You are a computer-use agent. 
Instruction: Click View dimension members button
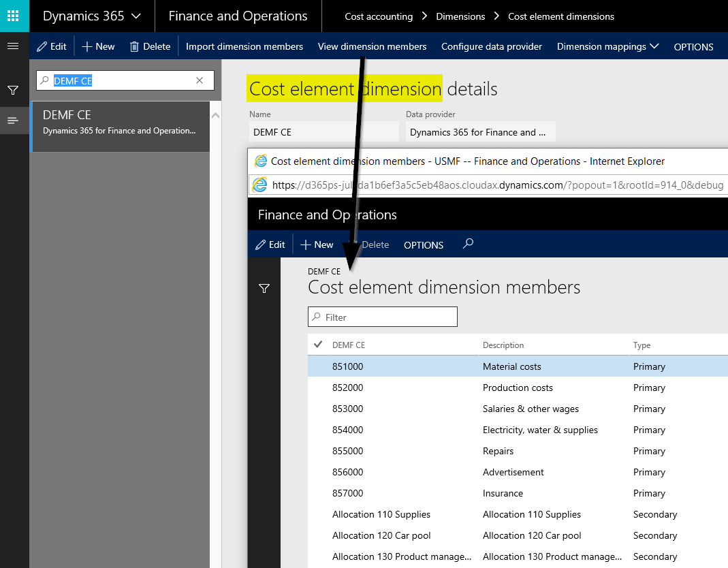372,46
